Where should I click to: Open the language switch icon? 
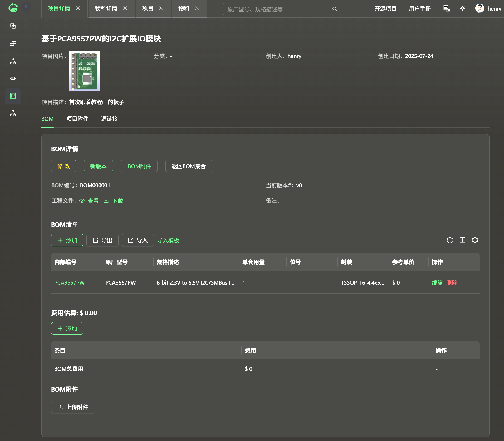tap(447, 8)
